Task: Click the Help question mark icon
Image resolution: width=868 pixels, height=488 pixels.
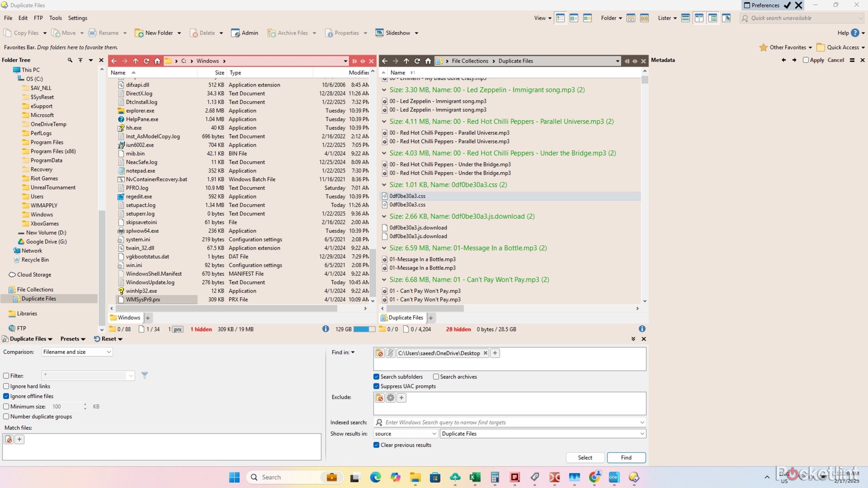Action: click(x=855, y=33)
